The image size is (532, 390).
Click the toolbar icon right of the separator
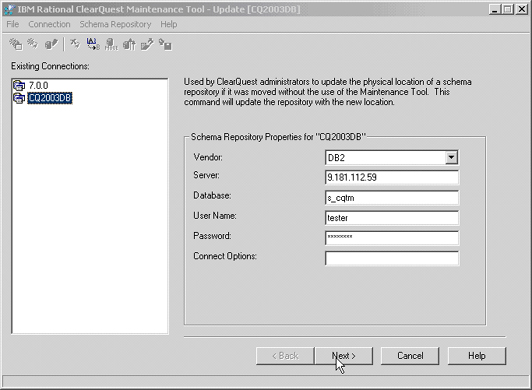pos(75,44)
